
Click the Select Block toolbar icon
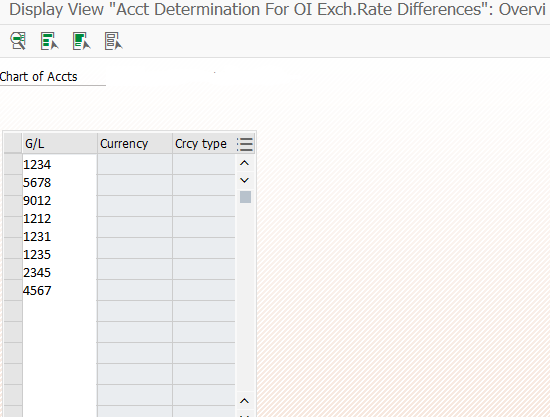click(x=81, y=41)
